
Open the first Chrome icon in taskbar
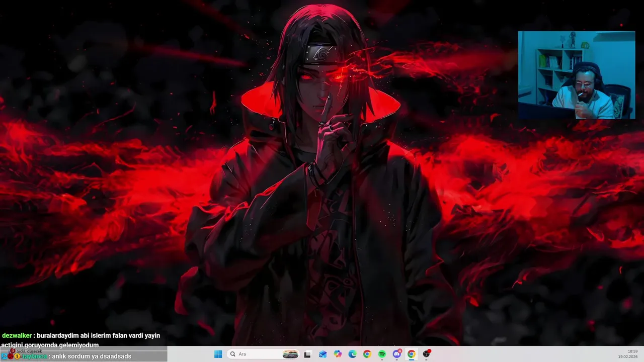pos(367,354)
